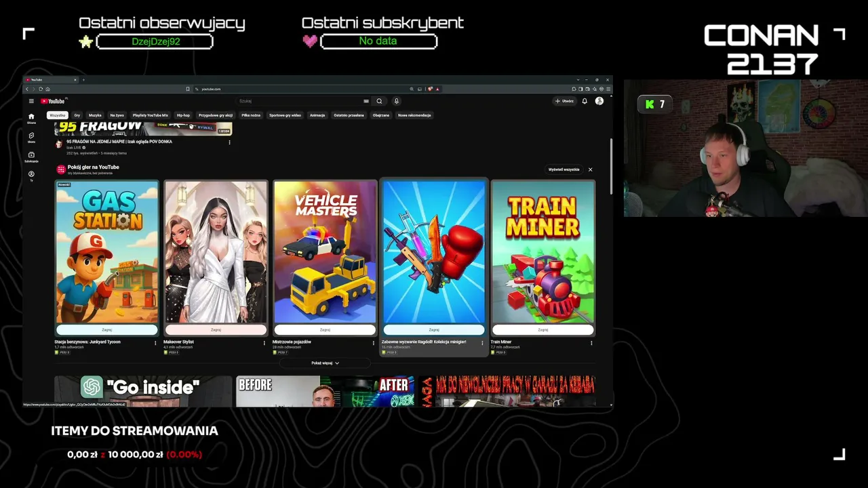This screenshot has height=488, width=868.
Task: Play Gas Station via Zagraj button
Action: [107, 330]
